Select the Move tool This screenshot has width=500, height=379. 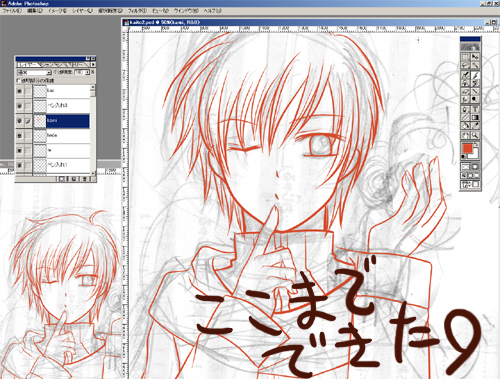point(475,57)
